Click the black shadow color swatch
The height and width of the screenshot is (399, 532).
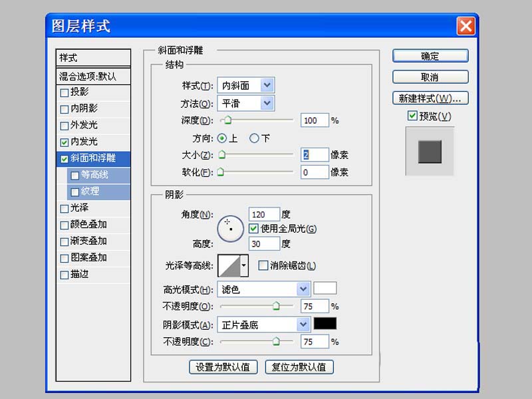pyautogui.click(x=325, y=324)
